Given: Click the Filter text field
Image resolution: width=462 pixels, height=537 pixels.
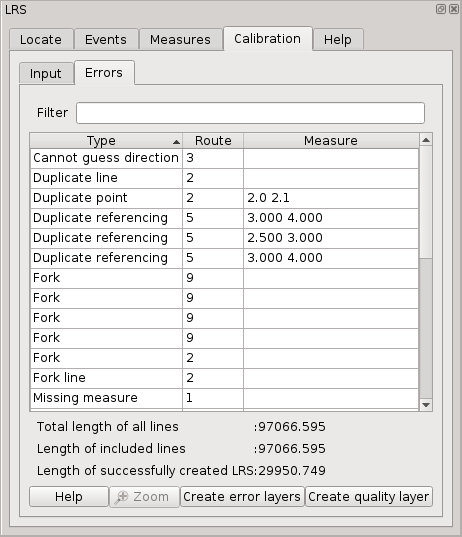Looking at the screenshot, I should point(250,113).
